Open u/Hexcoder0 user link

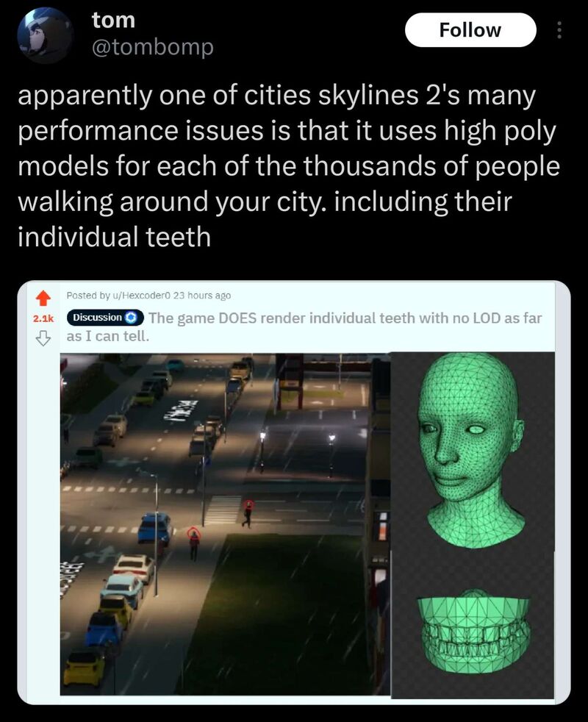point(142,296)
